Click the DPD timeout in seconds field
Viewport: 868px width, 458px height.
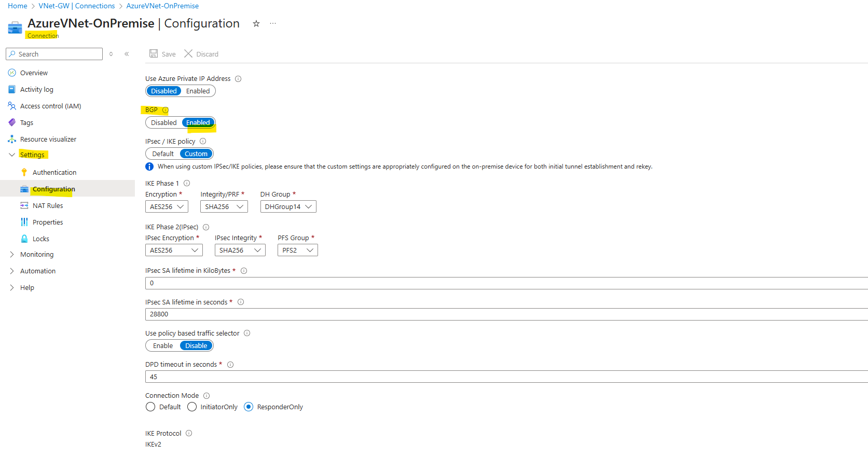coord(506,377)
